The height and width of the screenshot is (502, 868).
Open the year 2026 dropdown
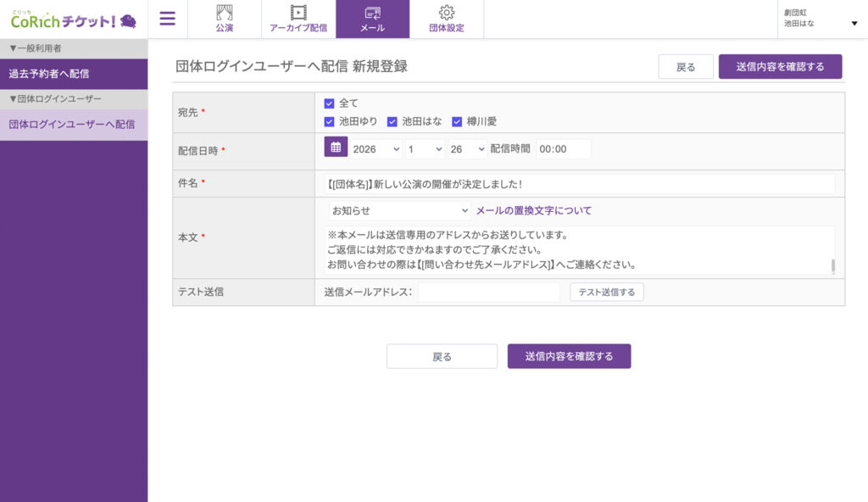pos(376,148)
